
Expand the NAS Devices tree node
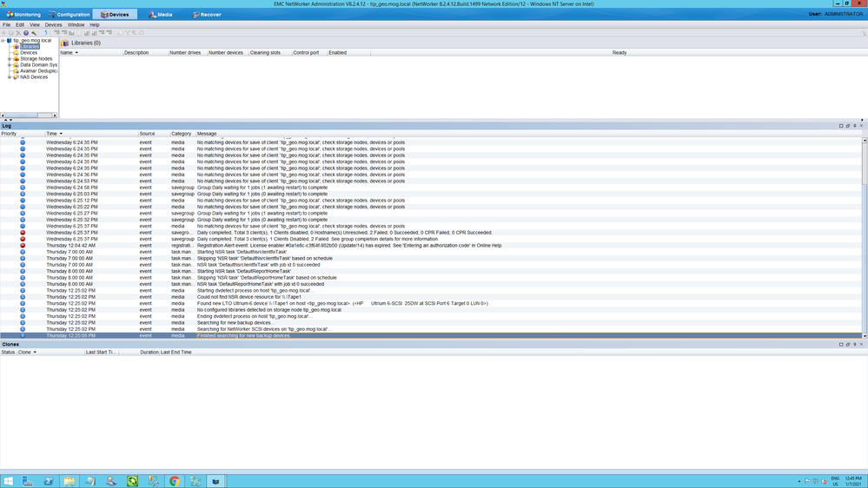(x=10, y=77)
